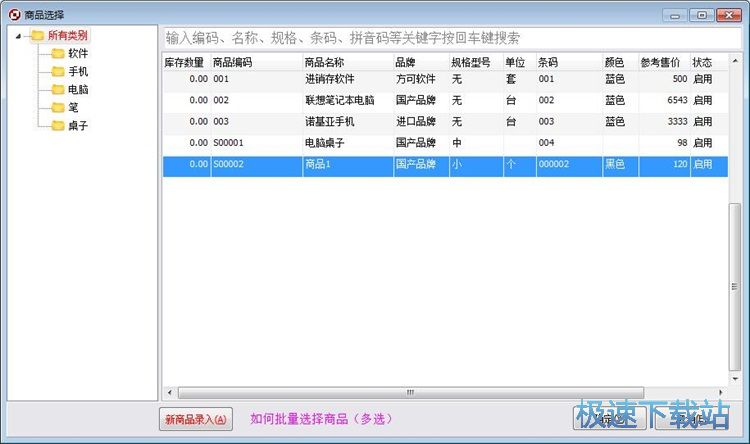The height and width of the screenshot is (444, 750).
Task: Minimize the 商品选择 window
Action: 675,15
